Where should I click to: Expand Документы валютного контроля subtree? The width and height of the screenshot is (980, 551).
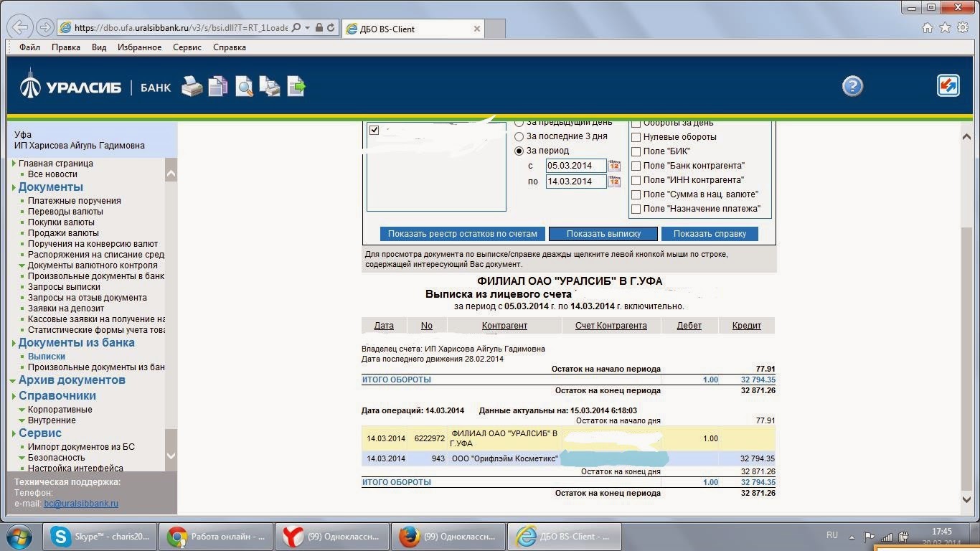[x=22, y=265]
